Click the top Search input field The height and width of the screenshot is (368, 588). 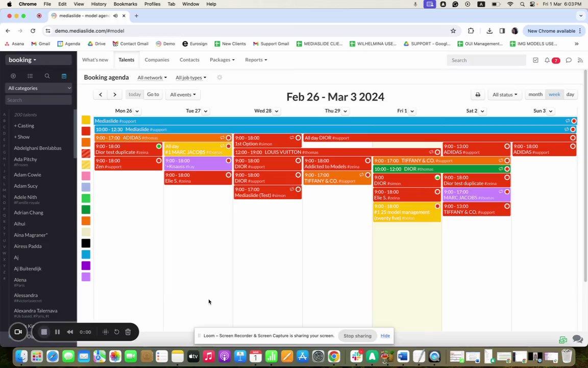[x=486, y=60]
